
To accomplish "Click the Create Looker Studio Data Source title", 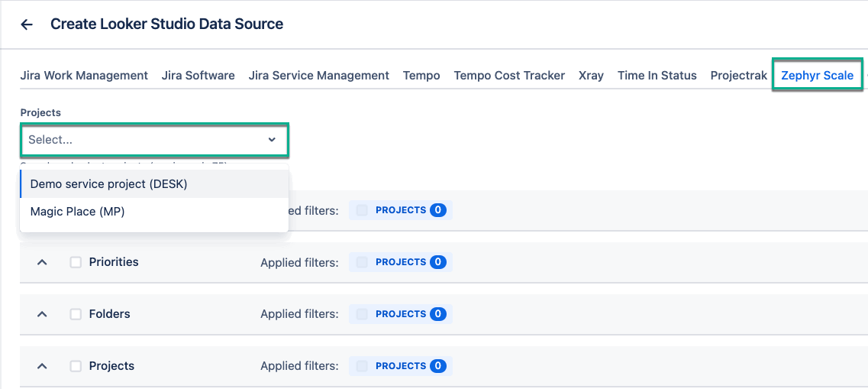I will [x=166, y=24].
